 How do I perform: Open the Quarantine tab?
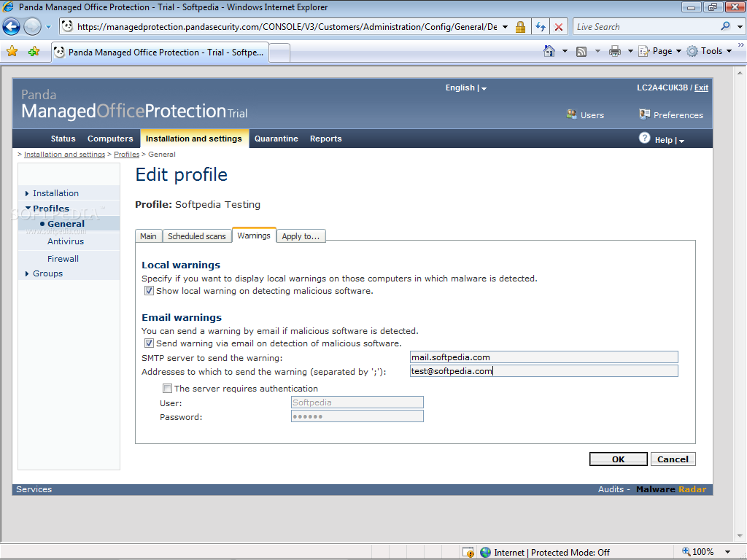point(276,139)
